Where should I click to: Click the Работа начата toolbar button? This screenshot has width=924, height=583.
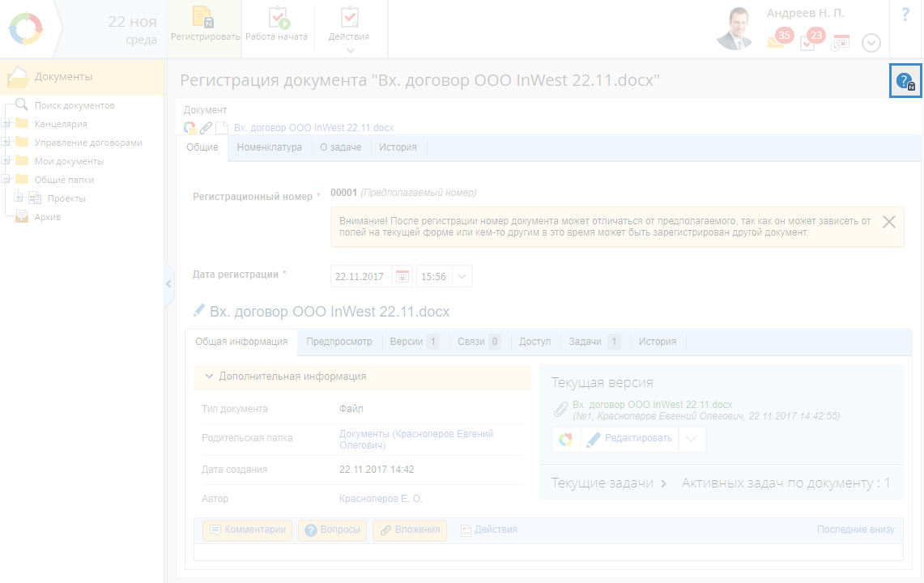(276, 25)
